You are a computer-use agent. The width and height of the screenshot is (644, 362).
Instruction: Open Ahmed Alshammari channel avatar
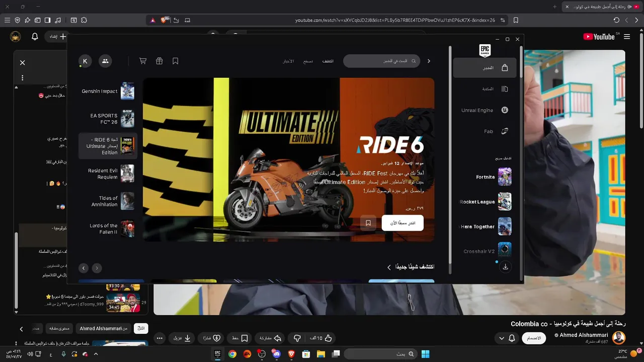pyautogui.click(x=619, y=337)
